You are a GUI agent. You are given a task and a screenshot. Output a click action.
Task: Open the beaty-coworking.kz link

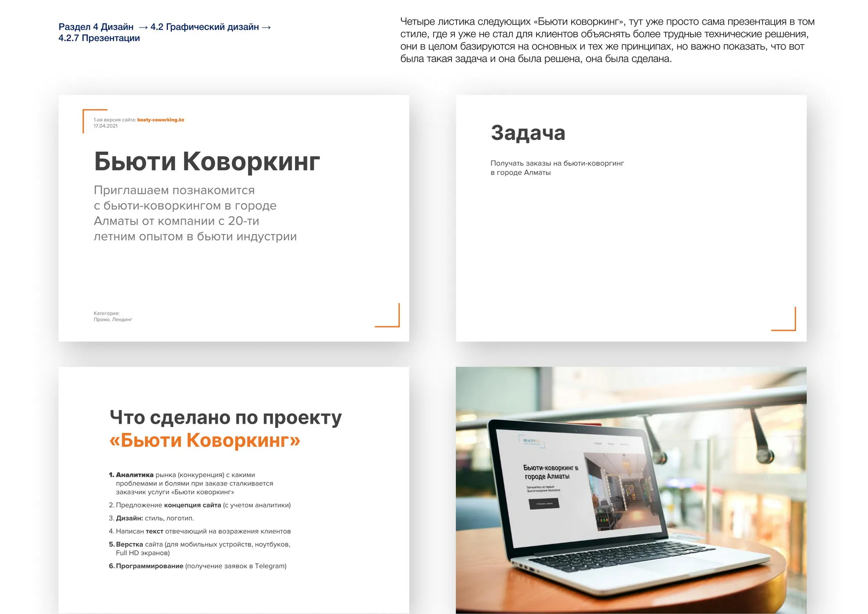(161, 120)
